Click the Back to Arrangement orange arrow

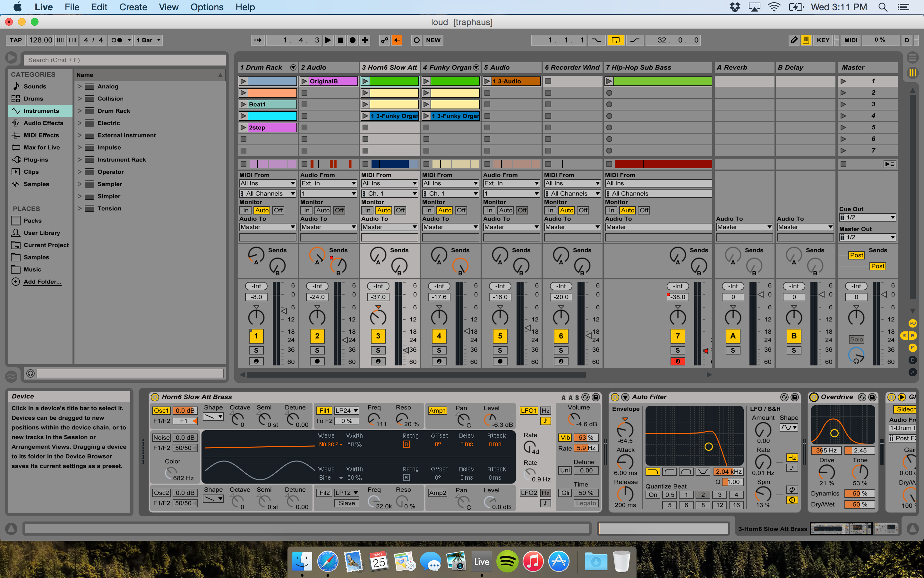397,40
